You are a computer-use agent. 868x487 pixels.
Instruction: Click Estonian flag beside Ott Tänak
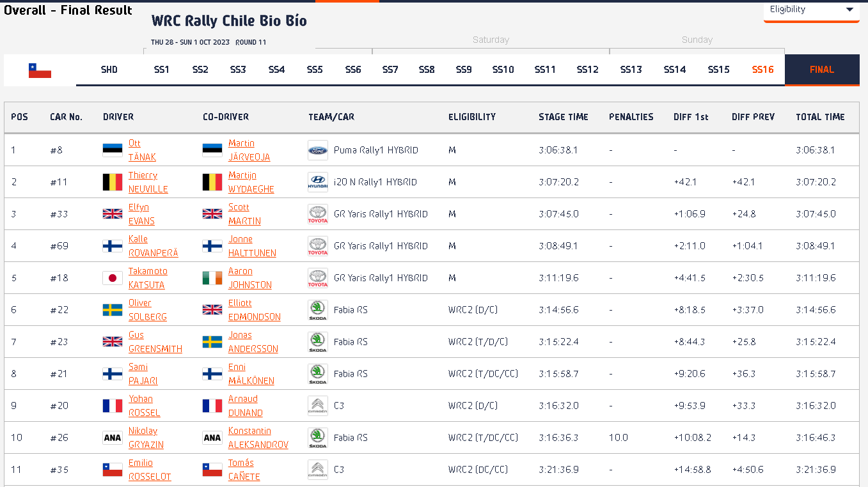pos(113,150)
